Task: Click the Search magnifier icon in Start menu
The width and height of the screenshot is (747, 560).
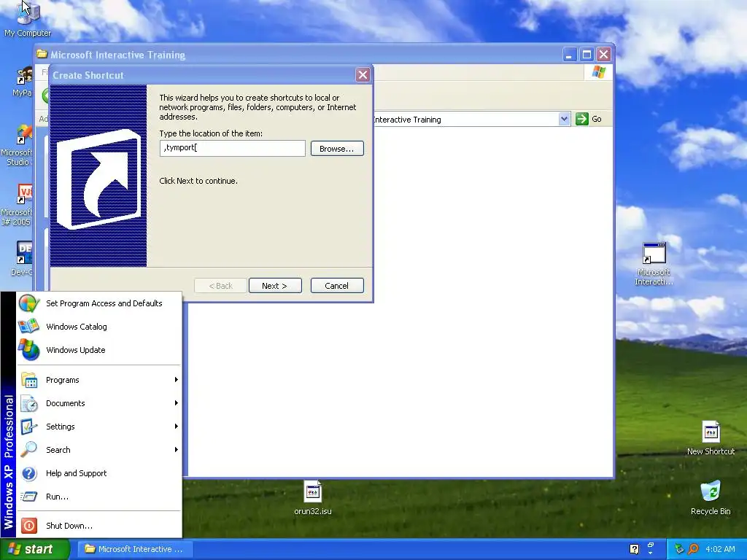Action: [x=29, y=449]
